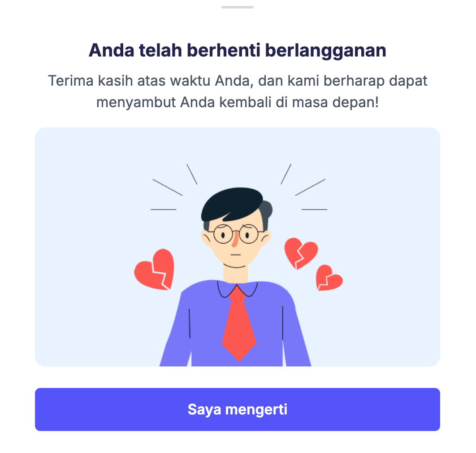
Task: Click the "Saya mengerti" button
Action: coord(238,409)
